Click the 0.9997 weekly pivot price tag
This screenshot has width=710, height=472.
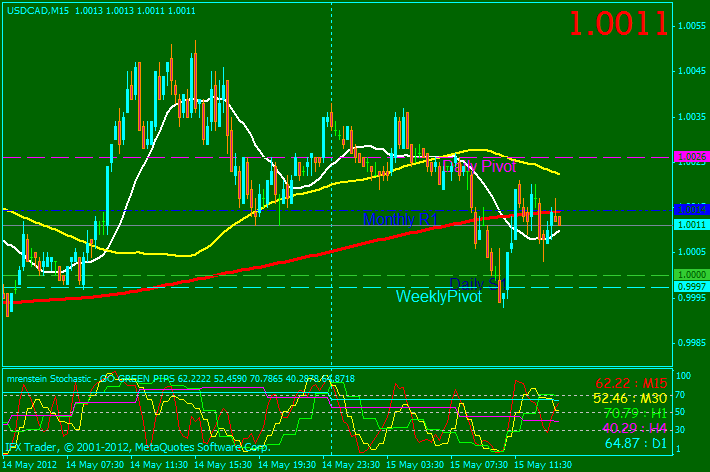tap(690, 286)
